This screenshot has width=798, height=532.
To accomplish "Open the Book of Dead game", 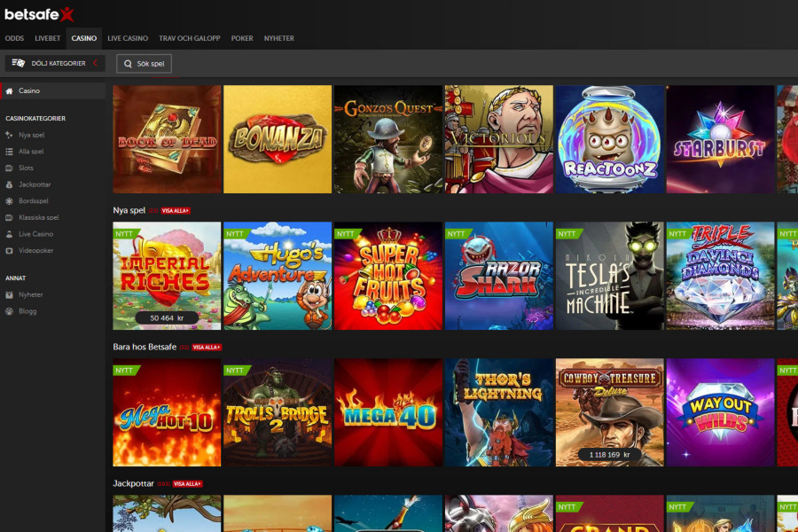I will (x=167, y=139).
